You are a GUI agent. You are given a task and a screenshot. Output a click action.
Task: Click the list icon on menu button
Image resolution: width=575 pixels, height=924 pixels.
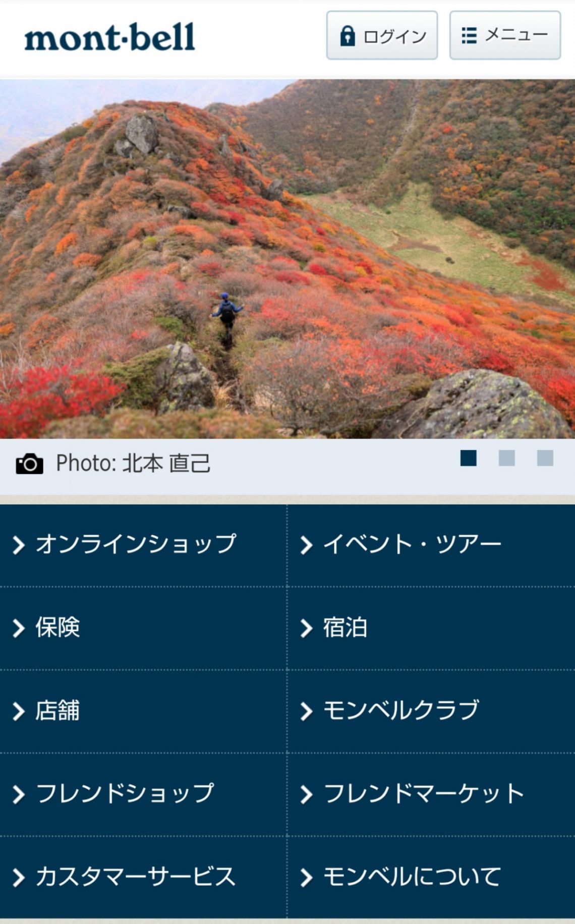[x=469, y=35]
